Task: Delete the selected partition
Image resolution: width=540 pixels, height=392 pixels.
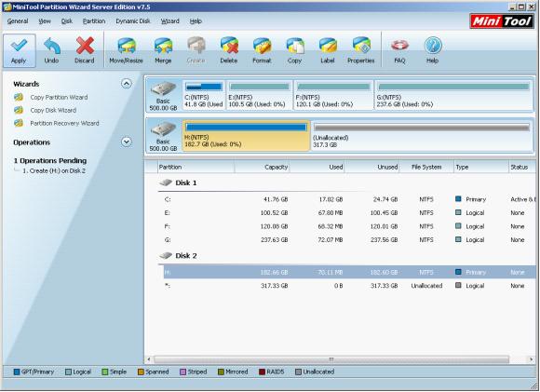Action: coord(229,50)
